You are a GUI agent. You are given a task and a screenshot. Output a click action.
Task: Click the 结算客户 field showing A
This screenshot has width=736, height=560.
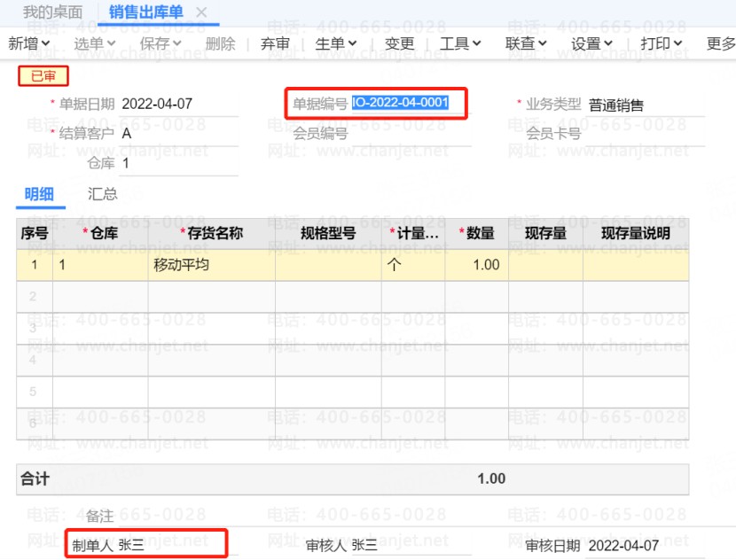click(179, 134)
